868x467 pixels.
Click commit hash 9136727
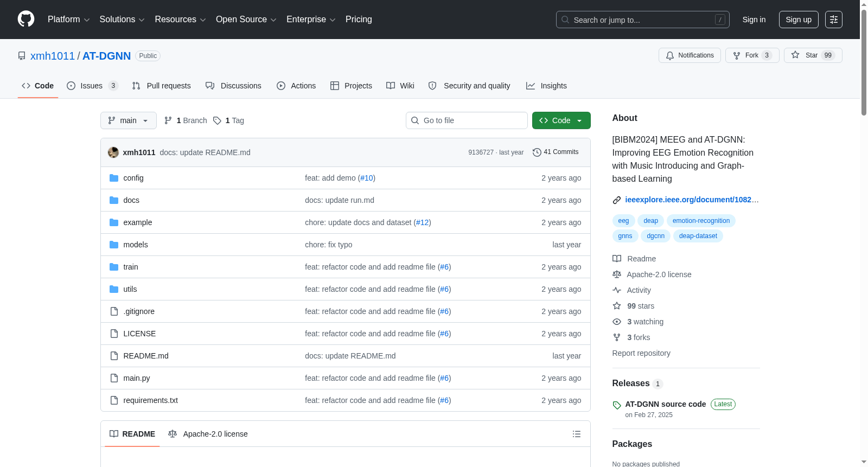(x=481, y=152)
